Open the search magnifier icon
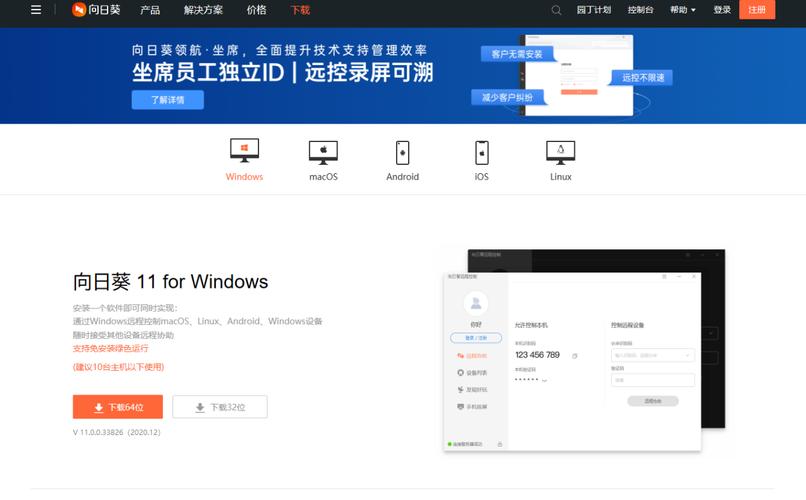The height and width of the screenshot is (500, 806). pyautogui.click(x=556, y=10)
